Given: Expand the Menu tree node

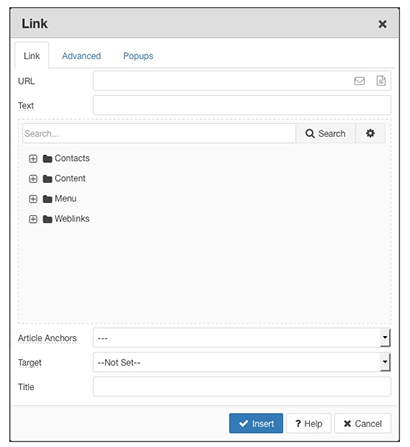Looking at the screenshot, I should click(33, 199).
